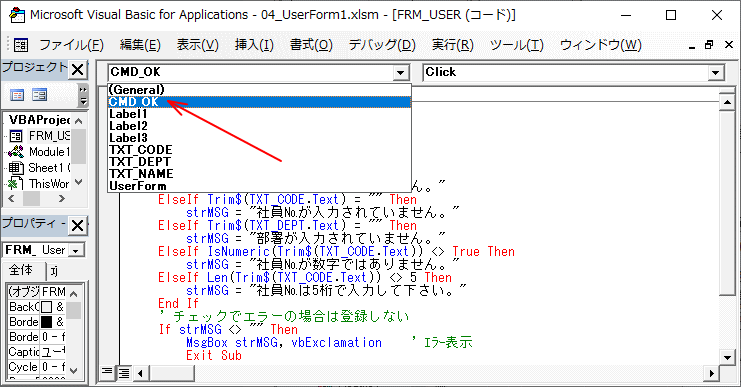This screenshot has height=387, width=741.
Task: Select the Caption property row
Action: (x=37, y=352)
